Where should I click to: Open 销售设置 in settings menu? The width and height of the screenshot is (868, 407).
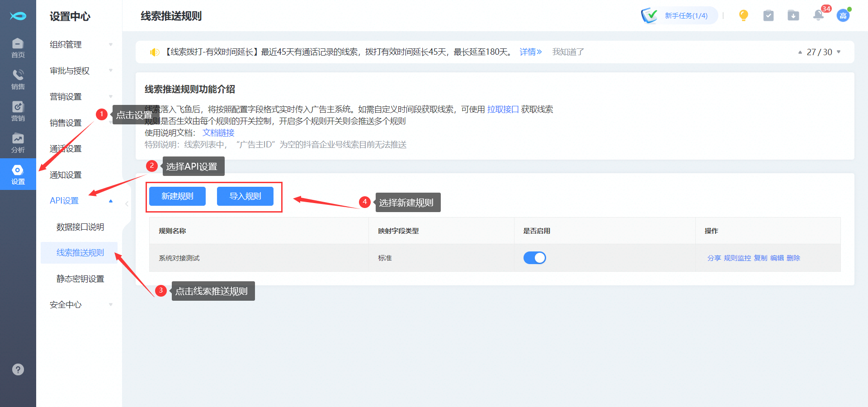[x=66, y=123]
